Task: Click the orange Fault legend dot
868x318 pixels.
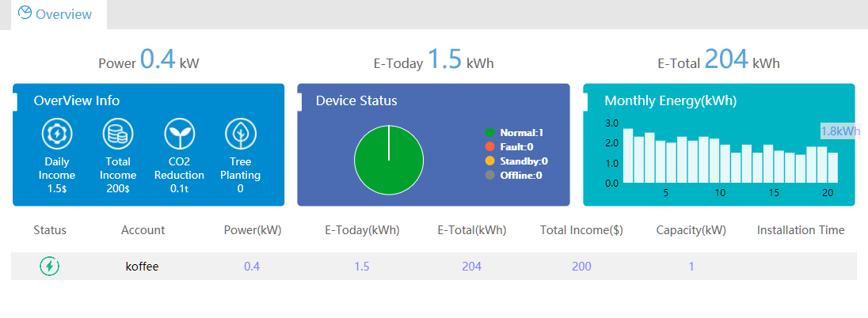Action: tap(490, 146)
